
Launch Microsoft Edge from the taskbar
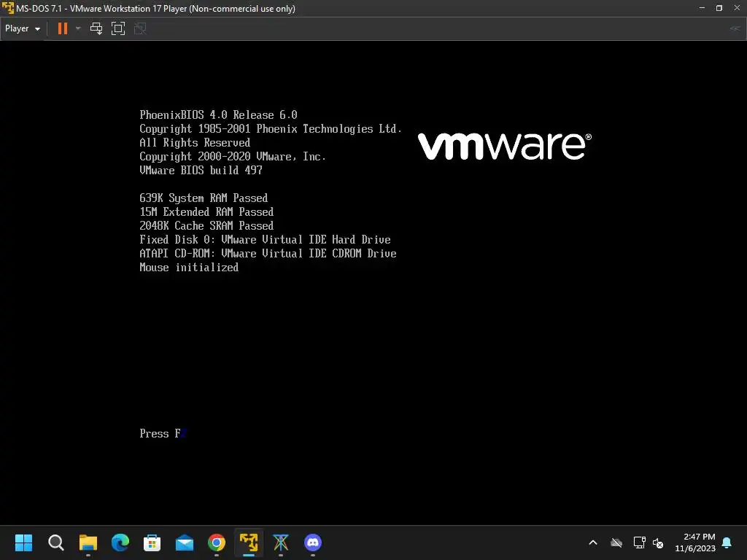click(120, 542)
